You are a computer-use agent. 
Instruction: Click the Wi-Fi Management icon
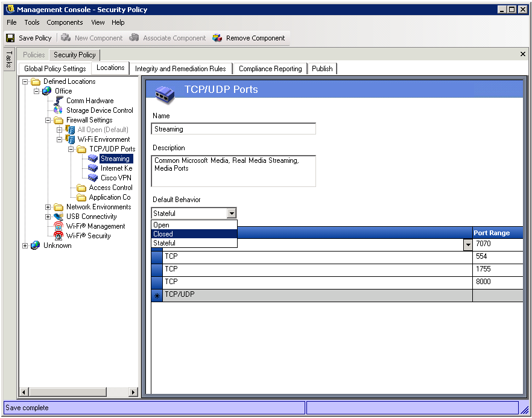tap(58, 226)
